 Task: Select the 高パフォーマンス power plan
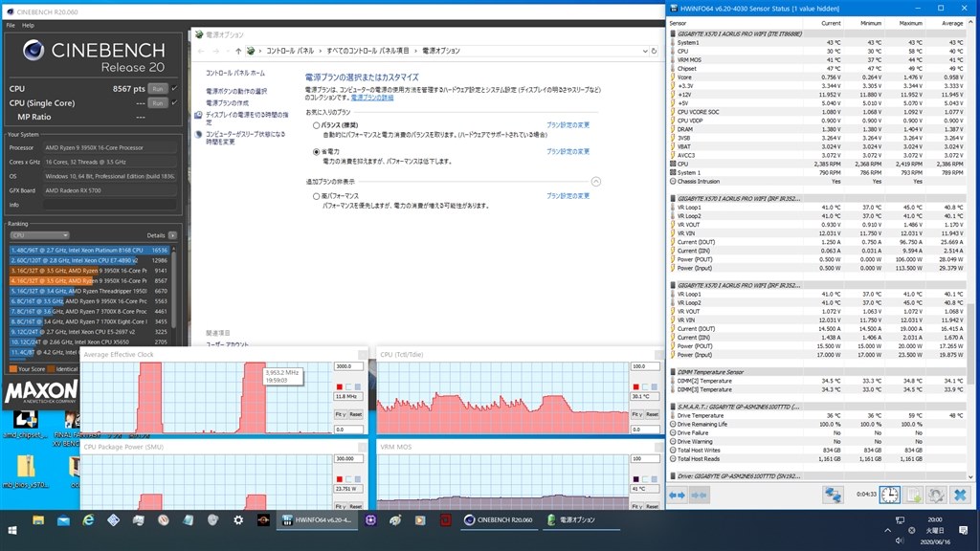[316, 196]
